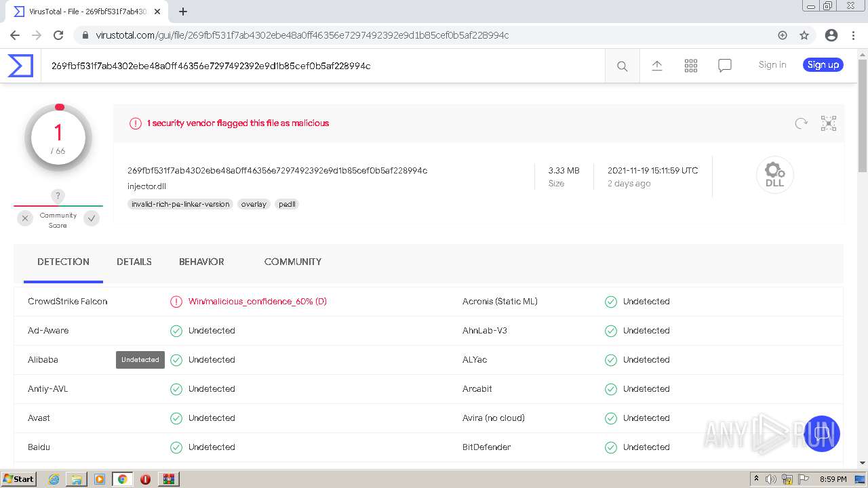Open the apps grid icon
The width and height of the screenshot is (868, 488).
pyautogui.click(x=690, y=66)
